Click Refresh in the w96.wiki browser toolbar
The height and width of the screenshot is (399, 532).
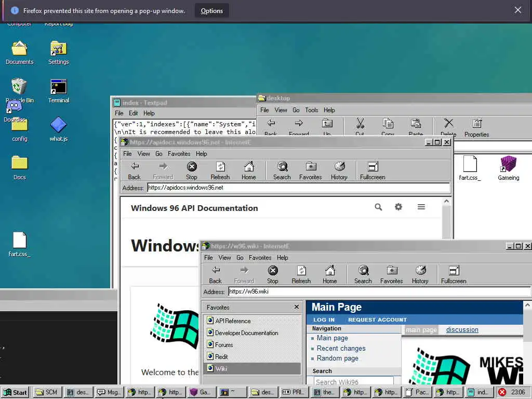[301, 274]
